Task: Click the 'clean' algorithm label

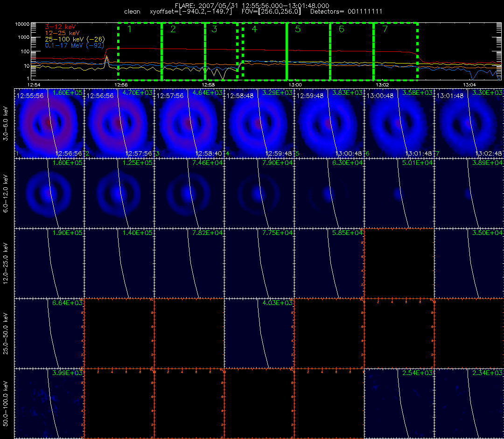Action: pos(132,12)
